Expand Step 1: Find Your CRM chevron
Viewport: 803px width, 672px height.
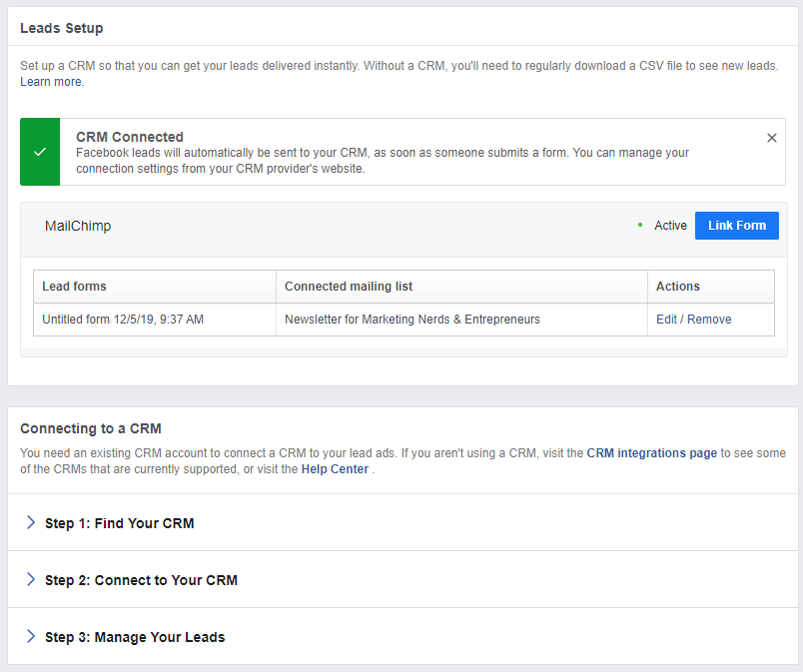(x=31, y=522)
